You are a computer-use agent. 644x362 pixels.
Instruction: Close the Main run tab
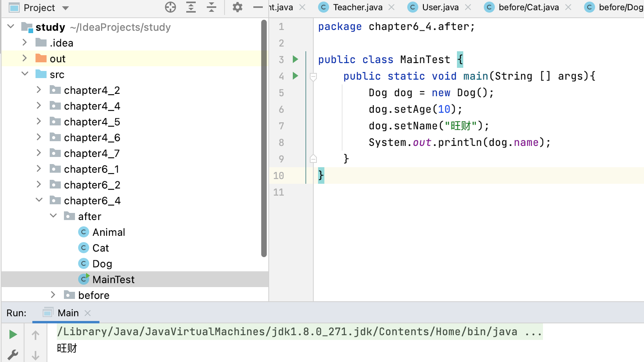[x=88, y=313]
